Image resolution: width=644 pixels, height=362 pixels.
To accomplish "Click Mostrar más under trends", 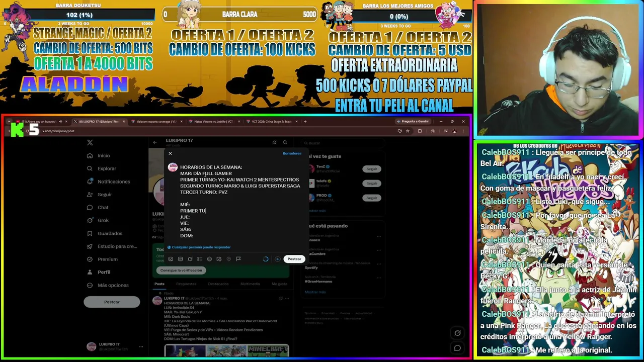I will point(315,292).
